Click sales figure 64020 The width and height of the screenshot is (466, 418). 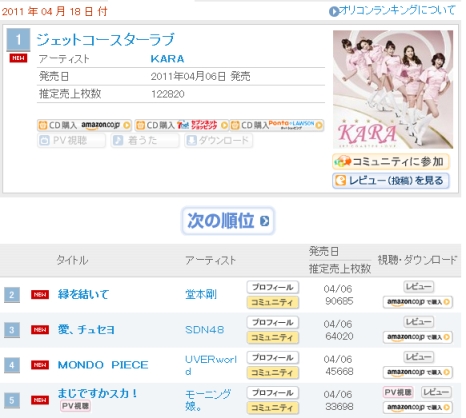[x=339, y=336]
